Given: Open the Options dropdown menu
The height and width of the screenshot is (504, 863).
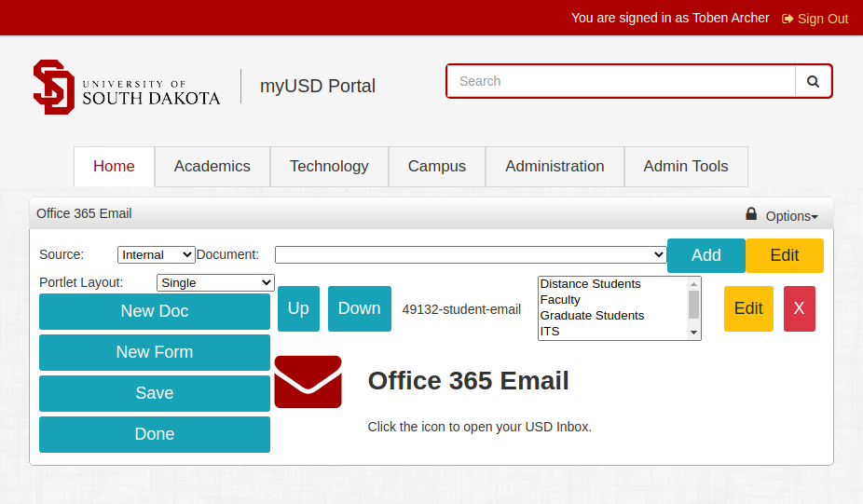Looking at the screenshot, I should point(791,216).
